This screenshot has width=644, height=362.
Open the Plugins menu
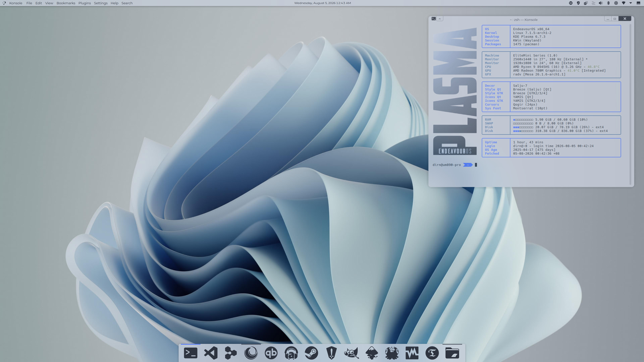coord(85,3)
